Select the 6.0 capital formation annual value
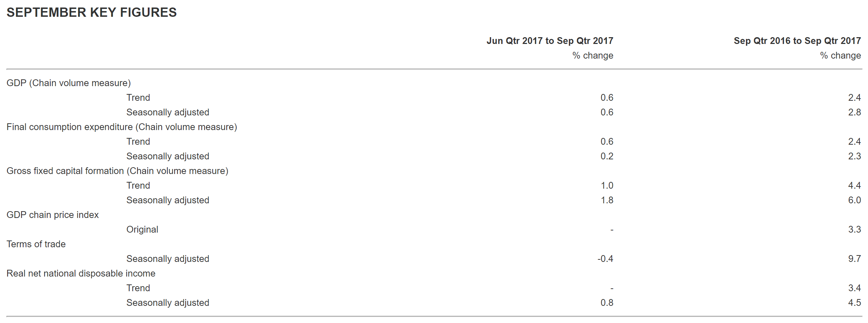 pos(854,200)
